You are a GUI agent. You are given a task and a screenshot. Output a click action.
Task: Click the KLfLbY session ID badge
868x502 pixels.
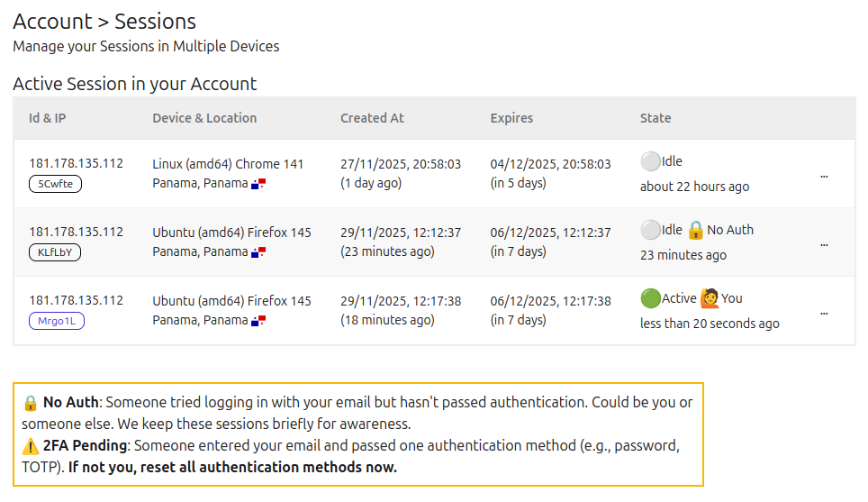[56, 252]
